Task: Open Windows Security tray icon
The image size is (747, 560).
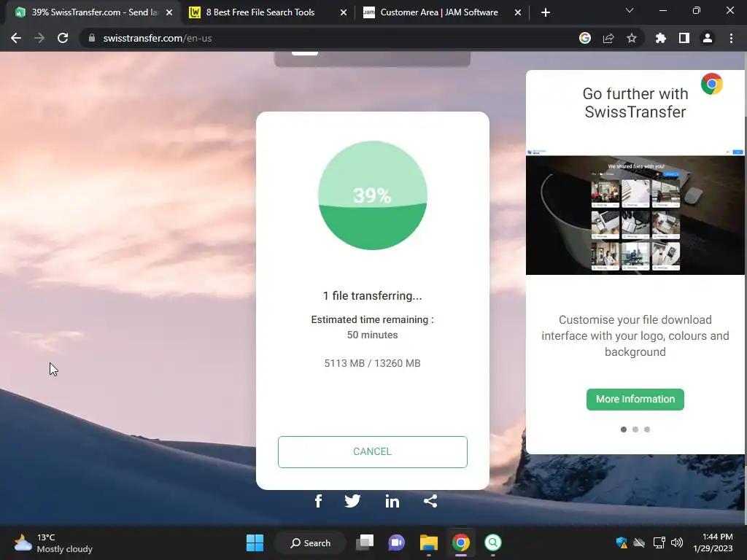Action: coord(622,542)
